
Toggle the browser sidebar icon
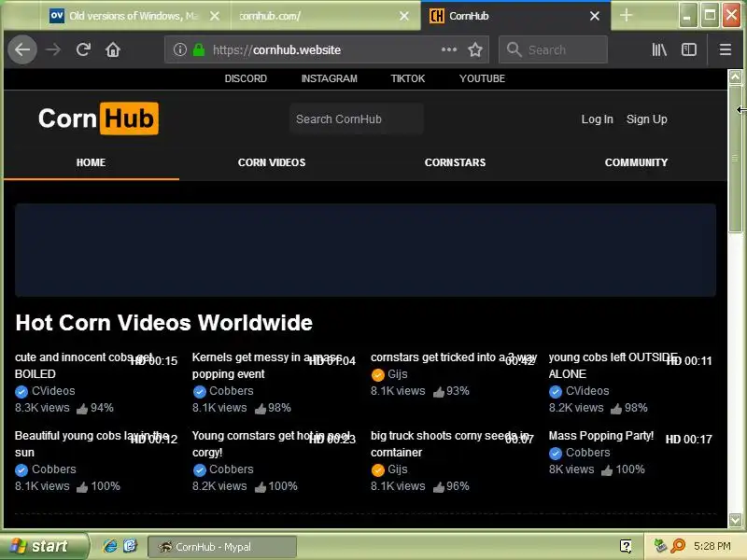point(689,49)
